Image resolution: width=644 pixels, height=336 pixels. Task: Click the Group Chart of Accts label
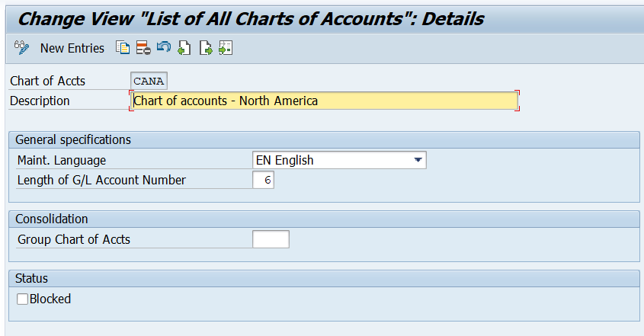(x=74, y=239)
